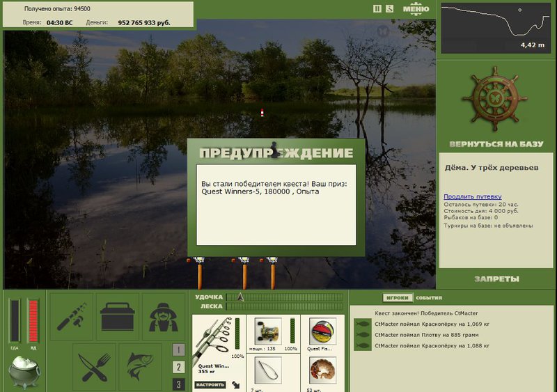Click the right rod holder

[x=272, y=272]
